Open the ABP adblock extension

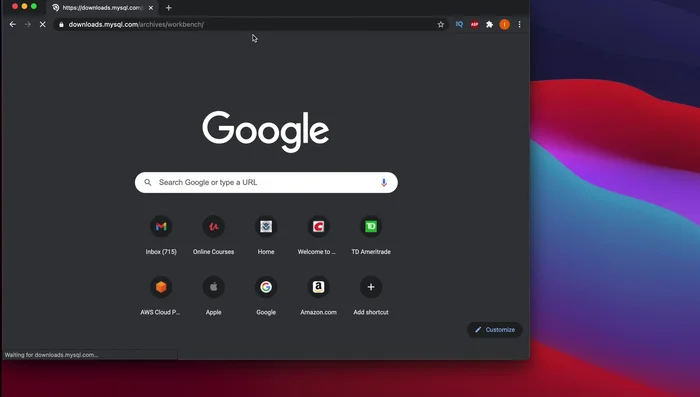tap(474, 25)
